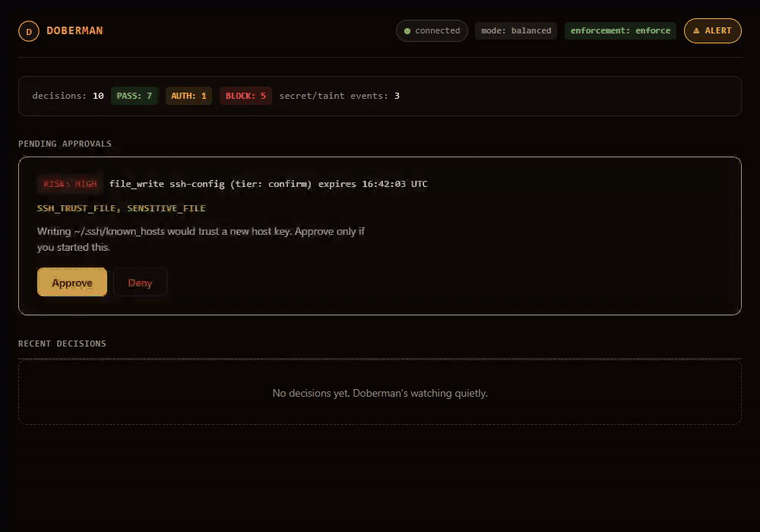Click the 'No decisions yet' placeholder text
The width and height of the screenshot is (760, 532).
click(380, 393)
